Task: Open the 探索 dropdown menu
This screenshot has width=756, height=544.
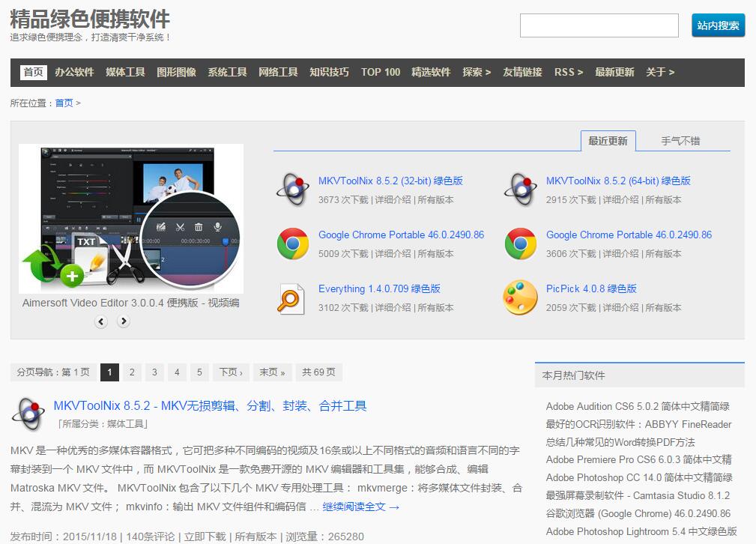Action: [477, 73]
